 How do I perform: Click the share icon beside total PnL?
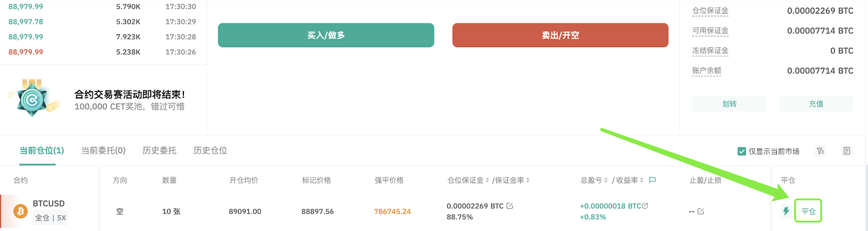point(645,206)
